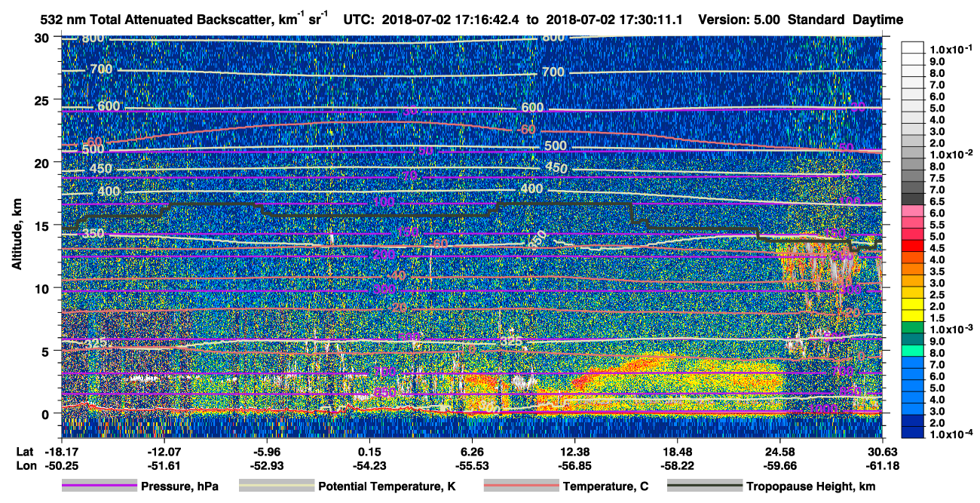Screen dimensions: 980x503
Task: Click the longitude value '-50.25'
Action: coord(61,465)
